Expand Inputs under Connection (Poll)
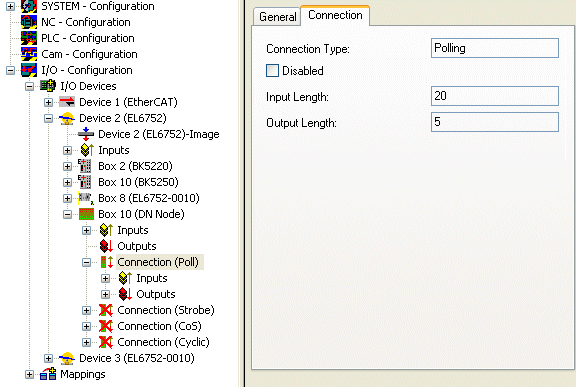 (x=105, y=278)
